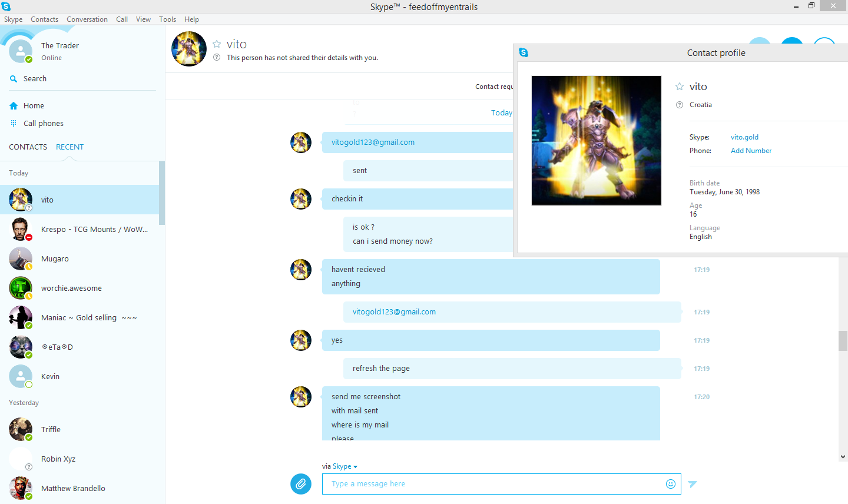
Task: Click the Home house icon
Action: click(14, 106)
